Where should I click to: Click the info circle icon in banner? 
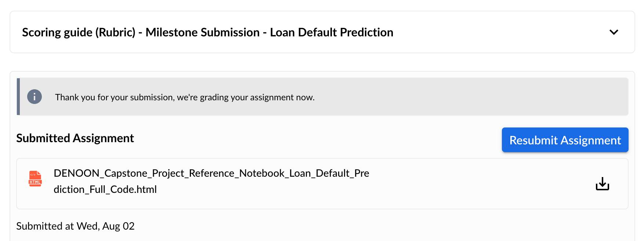pos(35,97)
